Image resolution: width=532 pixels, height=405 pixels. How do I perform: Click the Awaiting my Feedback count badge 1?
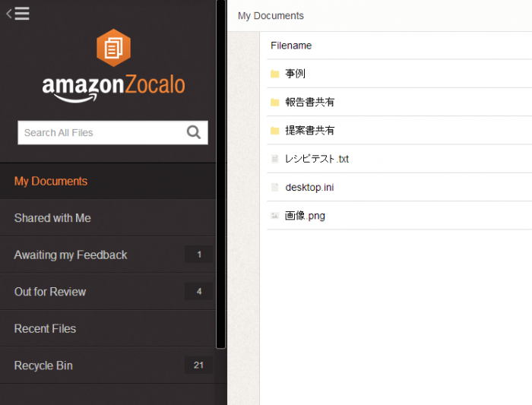199,255
